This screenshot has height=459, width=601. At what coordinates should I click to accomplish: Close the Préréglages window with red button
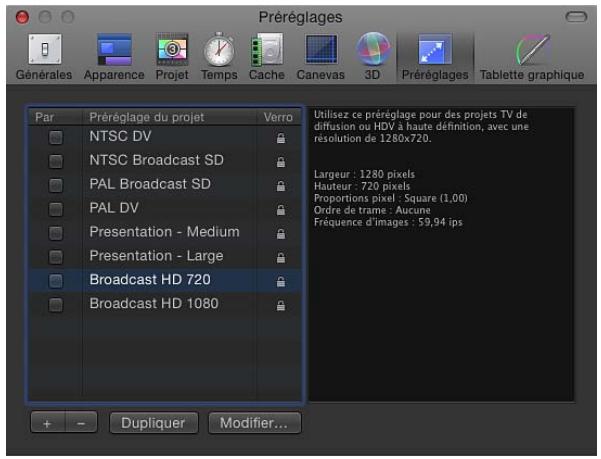coord(22,17)
